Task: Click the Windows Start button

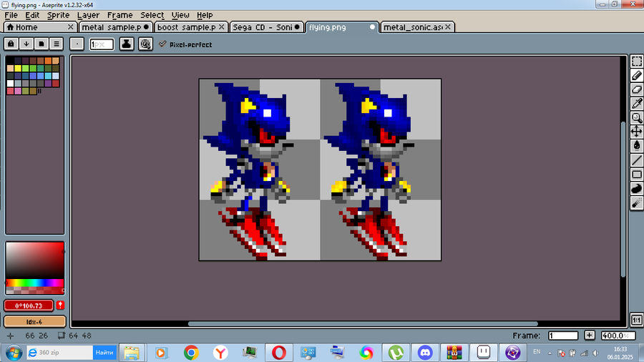Action: pyautogui.click(x=14, y=353)
